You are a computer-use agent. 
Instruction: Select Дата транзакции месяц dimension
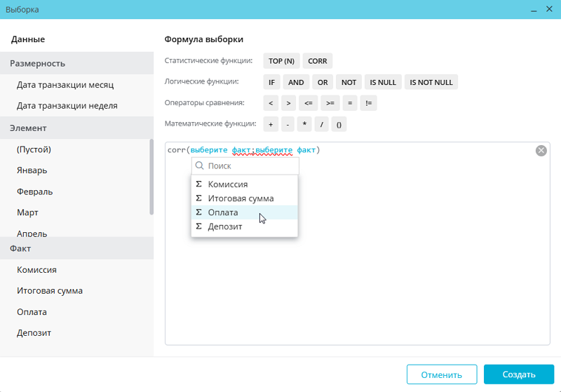pos(65,85)
